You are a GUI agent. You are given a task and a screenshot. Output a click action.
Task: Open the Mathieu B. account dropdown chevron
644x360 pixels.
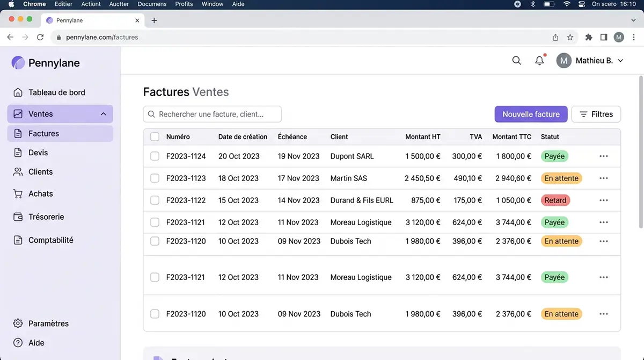[620, 61]
